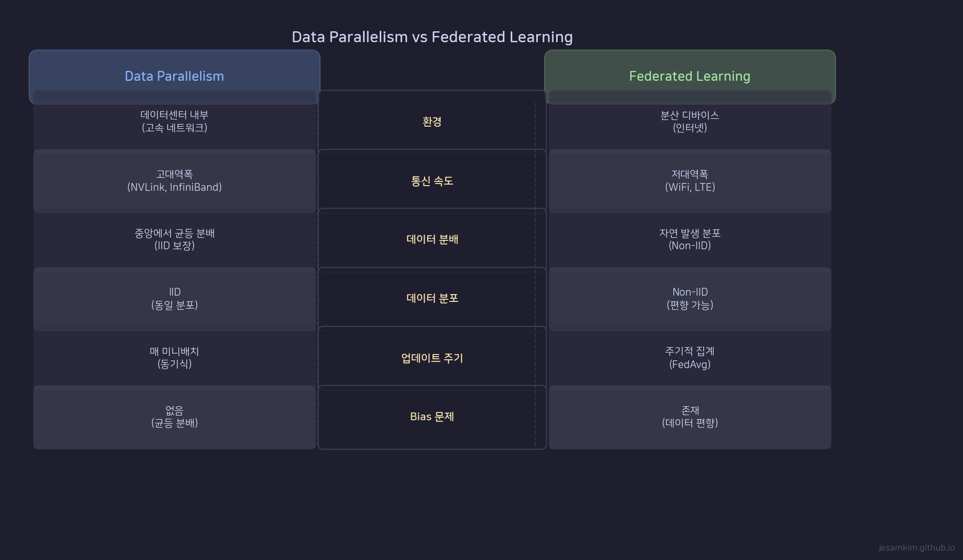Click the Federated Learning column header

coord(689,76)
